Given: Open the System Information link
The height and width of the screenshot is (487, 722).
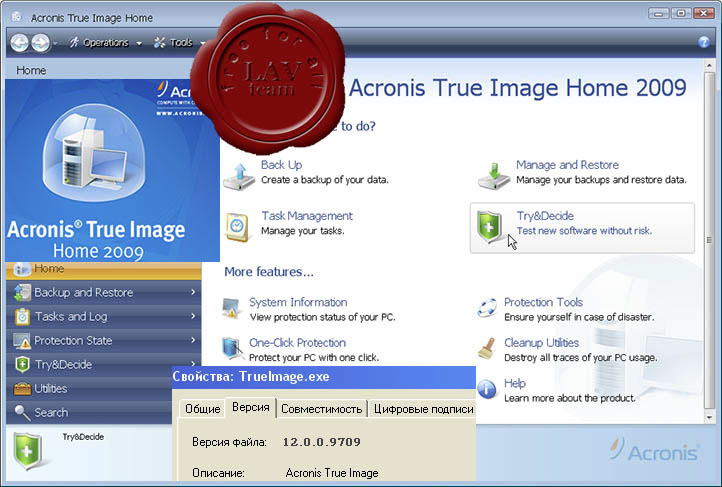Looking at the screenshot, I should pyautogui.click(x=298, y=302).
